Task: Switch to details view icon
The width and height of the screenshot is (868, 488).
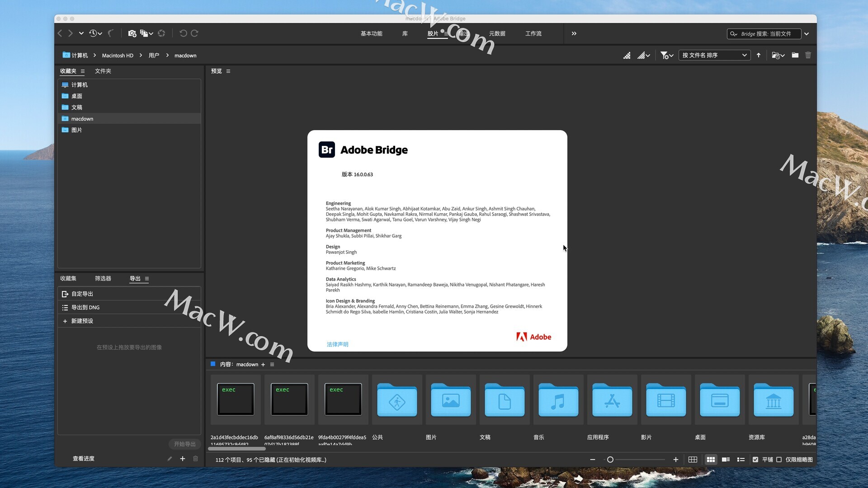Action: pyautogui.click(x=726, y=460)
